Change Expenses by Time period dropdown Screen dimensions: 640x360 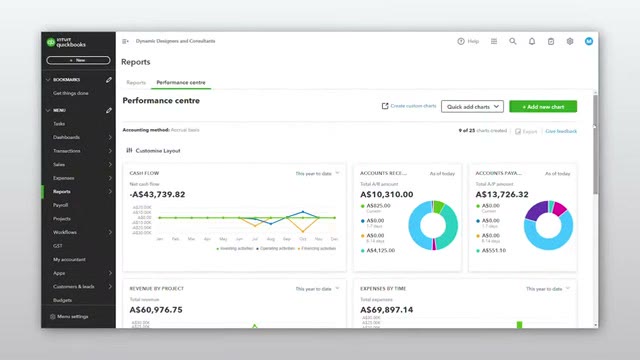[547, 289]
